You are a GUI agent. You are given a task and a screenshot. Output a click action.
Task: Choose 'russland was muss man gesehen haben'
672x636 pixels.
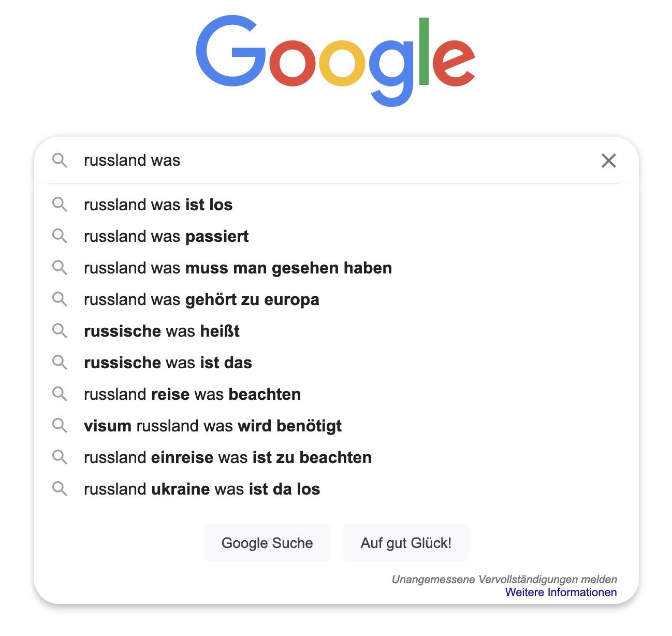coord(238,268)
